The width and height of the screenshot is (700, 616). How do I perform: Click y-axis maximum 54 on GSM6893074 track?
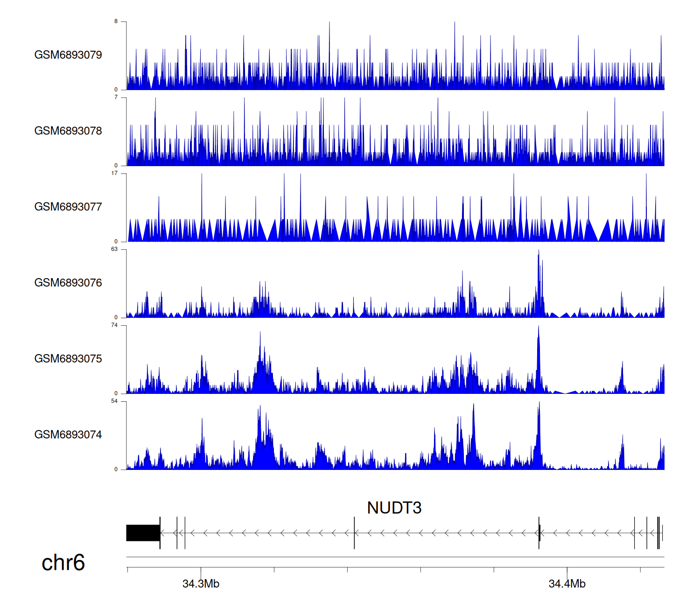pos(114,401)
